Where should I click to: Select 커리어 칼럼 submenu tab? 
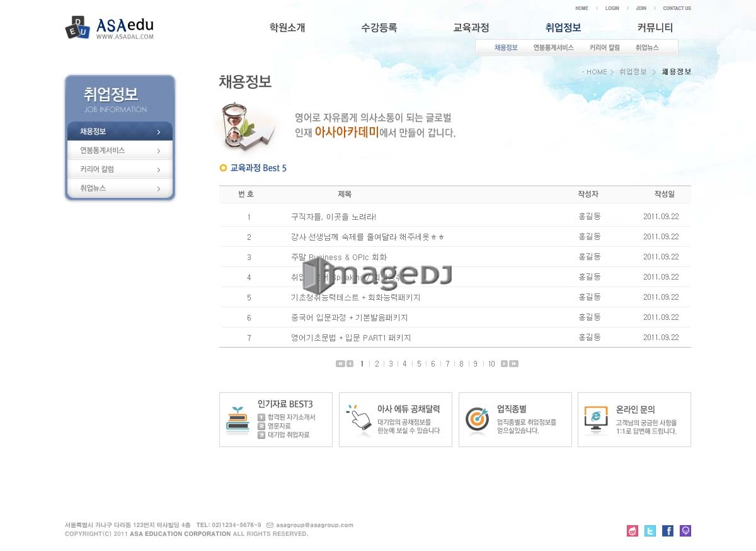point(605,48)
